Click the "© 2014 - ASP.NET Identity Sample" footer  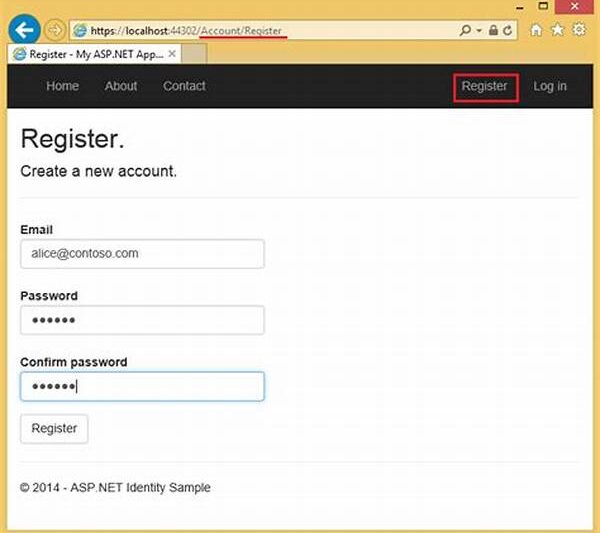point(115,487)
